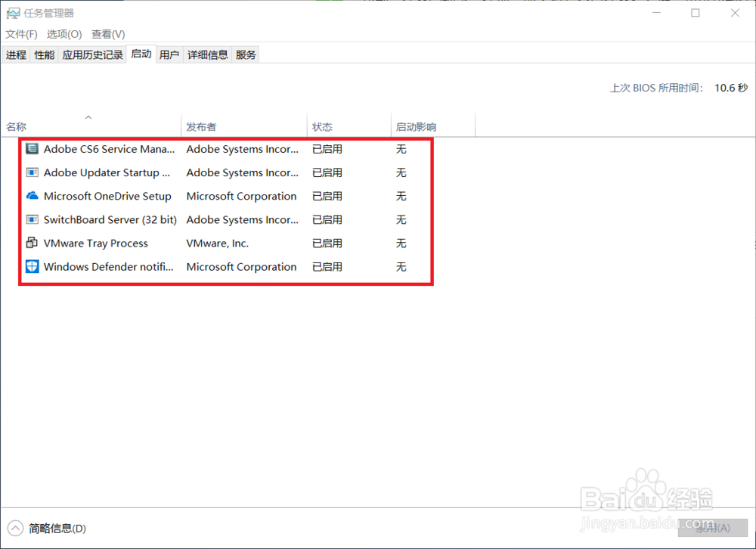
Task: Click 已启用 status in the OneDrive row
Action: [x=327, y=196]
